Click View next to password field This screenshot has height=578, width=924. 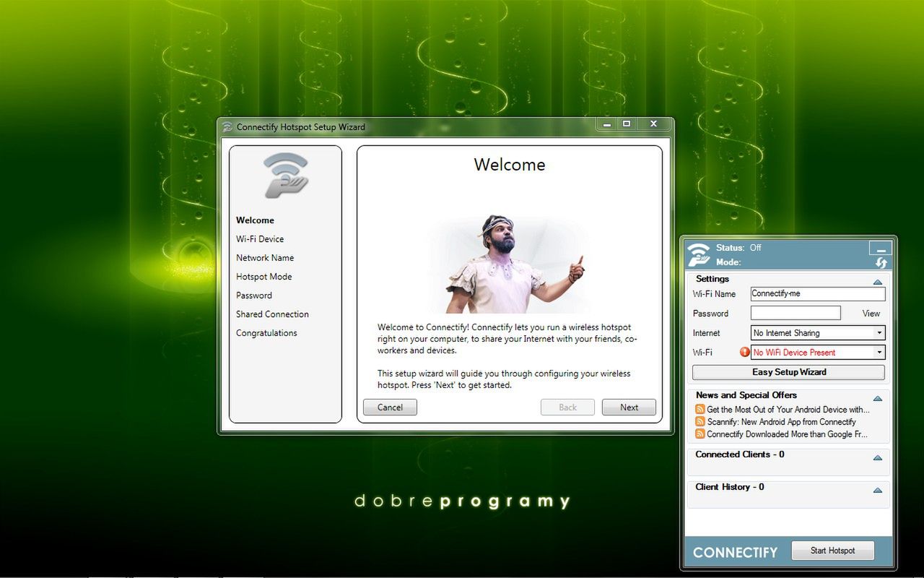tap(871, 314)
